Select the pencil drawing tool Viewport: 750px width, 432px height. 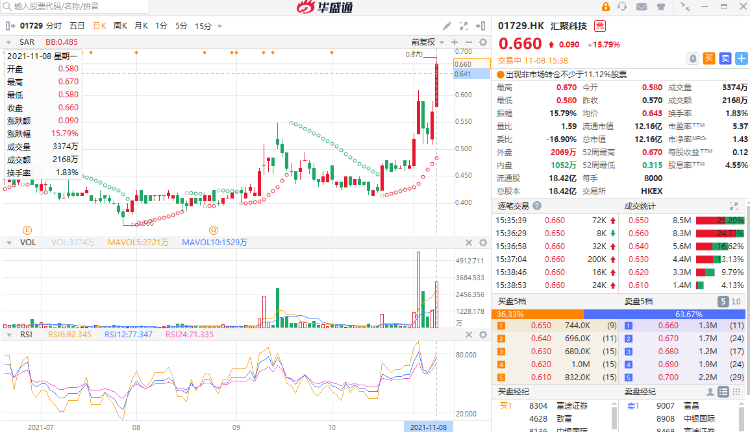click(447, 26)
